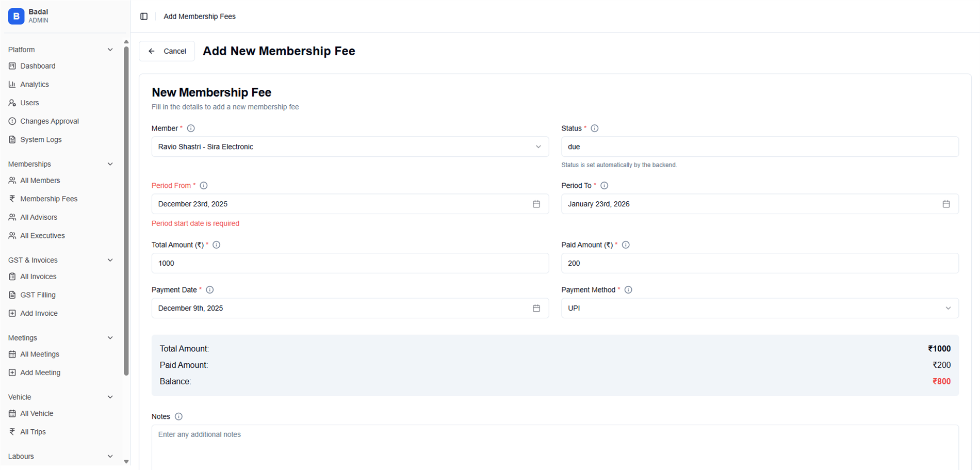Open calendar icon in Period To field

click(x=946, y=204)
